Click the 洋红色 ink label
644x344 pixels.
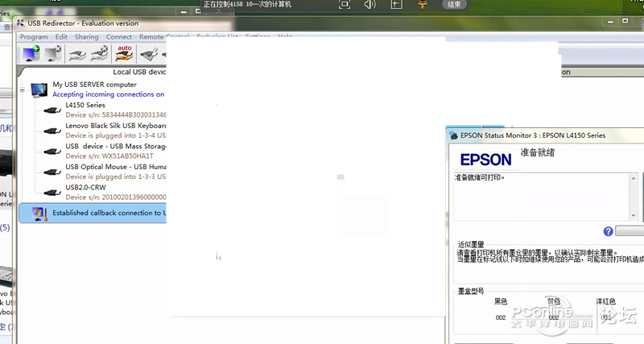606,301
